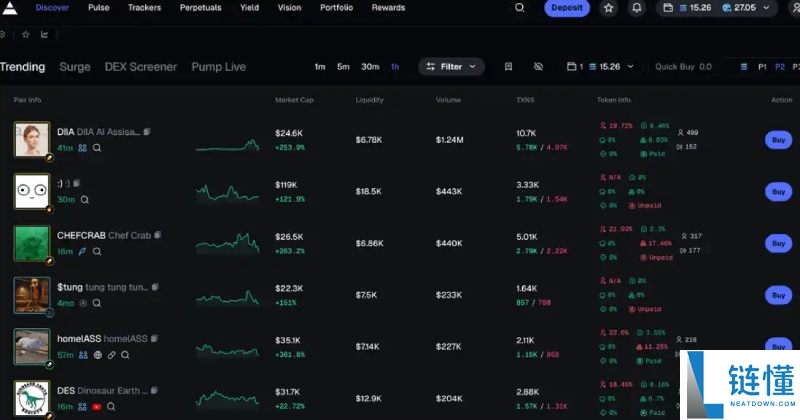Go to the Perpetuals menu
Screen dimensions: 800x420
[x=201, y=8]
